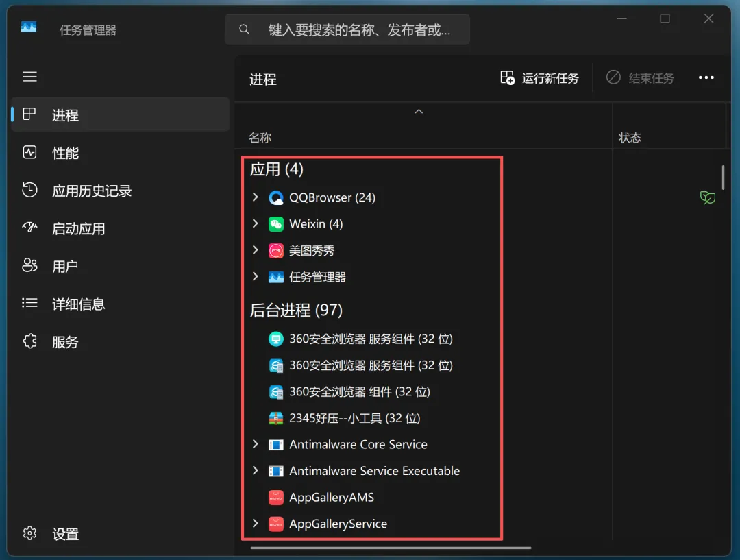Switch to the 用户 page
Screen dimensions: 740x560
[x=121, y=266]
